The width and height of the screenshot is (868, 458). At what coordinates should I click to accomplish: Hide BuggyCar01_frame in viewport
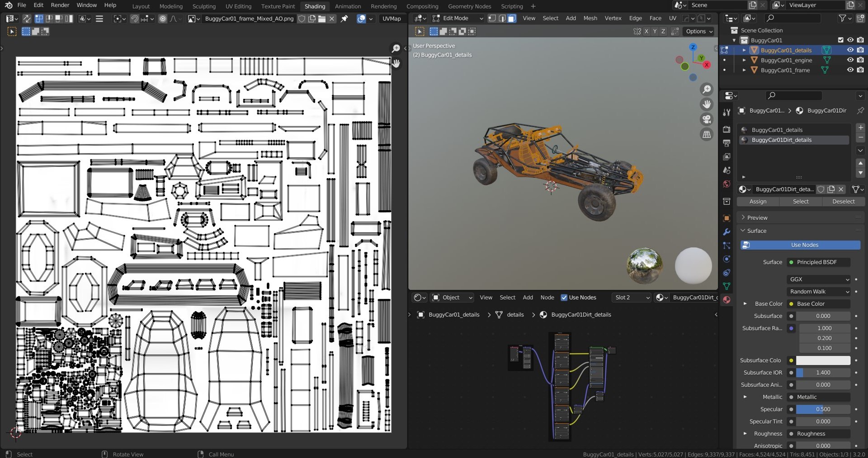click(850, 70)
